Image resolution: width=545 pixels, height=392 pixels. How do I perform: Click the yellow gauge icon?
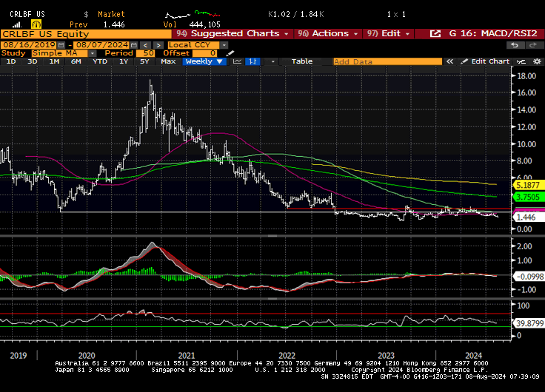[x=36, y=24]
